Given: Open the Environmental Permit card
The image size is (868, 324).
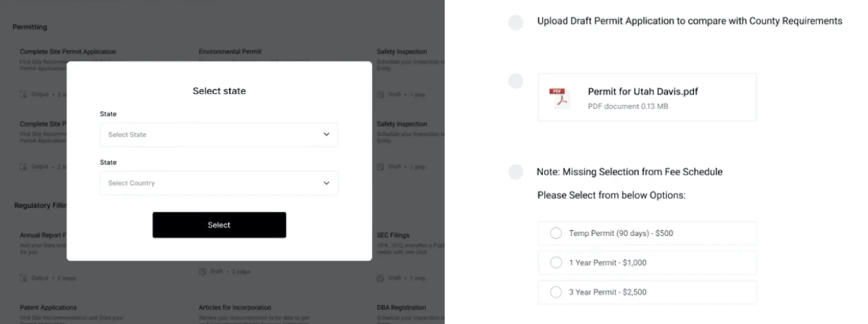Looking at the screenshot, I should pyautogui.click(x=230, y=52).
